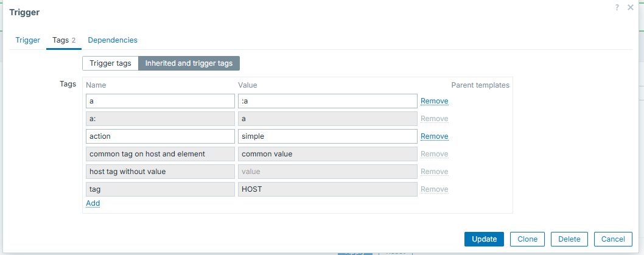This screenshot has height=255, width=644.
Task: Click the 'simple' tag value field
Action: (327, 136)
